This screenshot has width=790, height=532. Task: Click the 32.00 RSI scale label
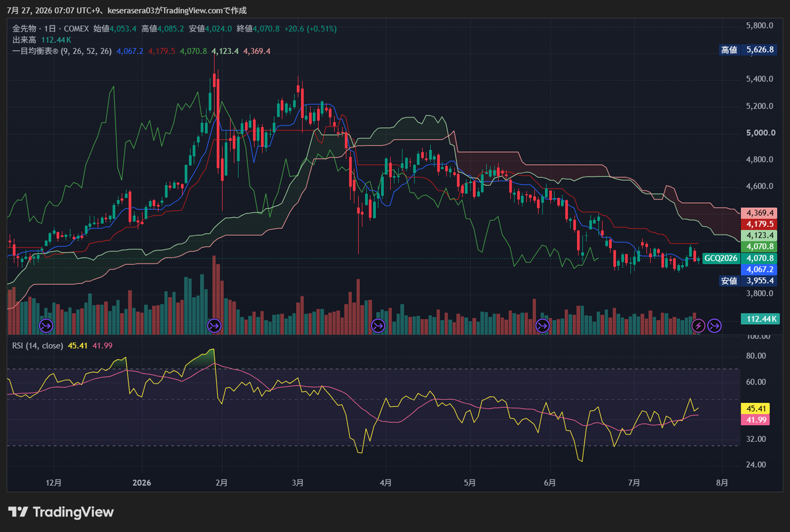click(756, 439)
